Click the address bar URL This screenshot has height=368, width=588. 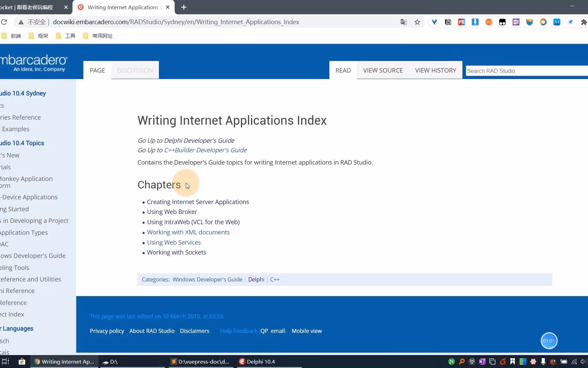(x=176, y=22)
